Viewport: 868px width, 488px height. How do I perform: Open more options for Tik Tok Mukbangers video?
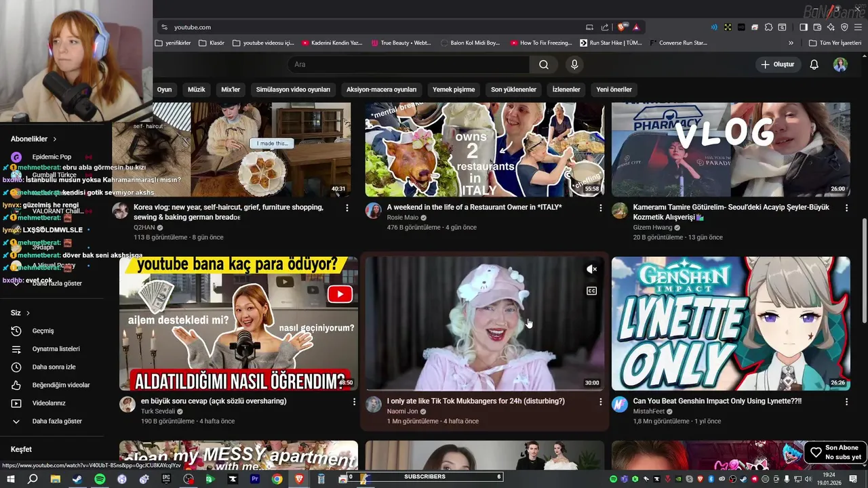click(600, 402)
